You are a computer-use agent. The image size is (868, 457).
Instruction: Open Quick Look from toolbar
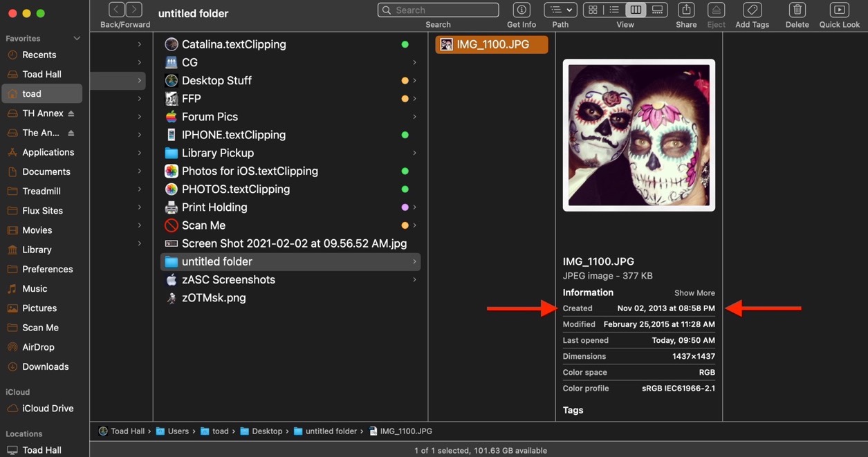coord(840,10)
